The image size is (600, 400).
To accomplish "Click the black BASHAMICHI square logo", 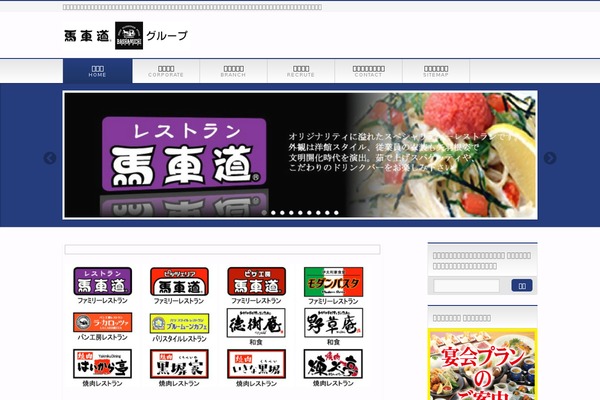I will [x=129, y=36].
